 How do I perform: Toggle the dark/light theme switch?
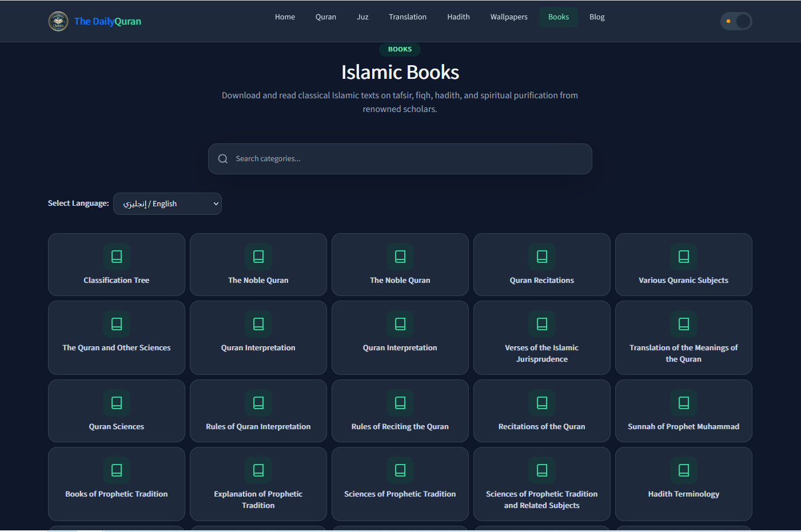tap(736, 21)
